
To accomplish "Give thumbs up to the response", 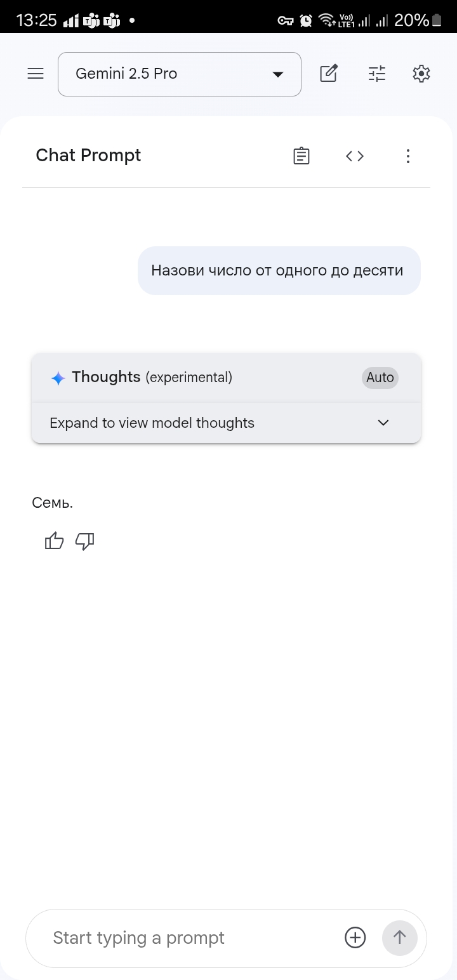I will (x=55, y=541).
